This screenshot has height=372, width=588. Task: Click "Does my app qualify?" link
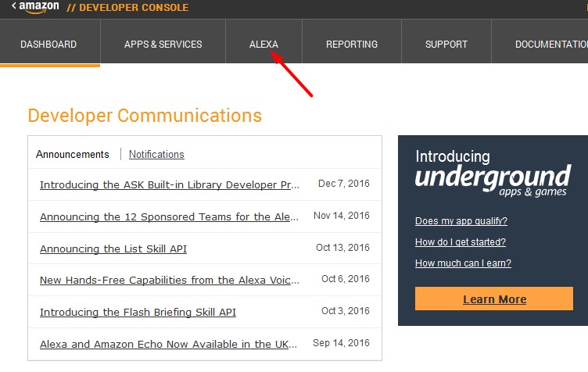tap(461, 221)
